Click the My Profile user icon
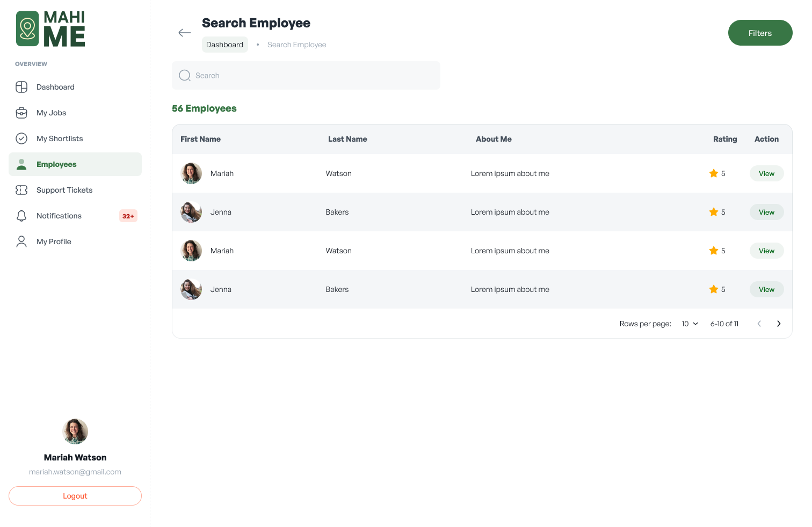Image resolution: width=812 pixels, height=527 pixels. (21, 241)
